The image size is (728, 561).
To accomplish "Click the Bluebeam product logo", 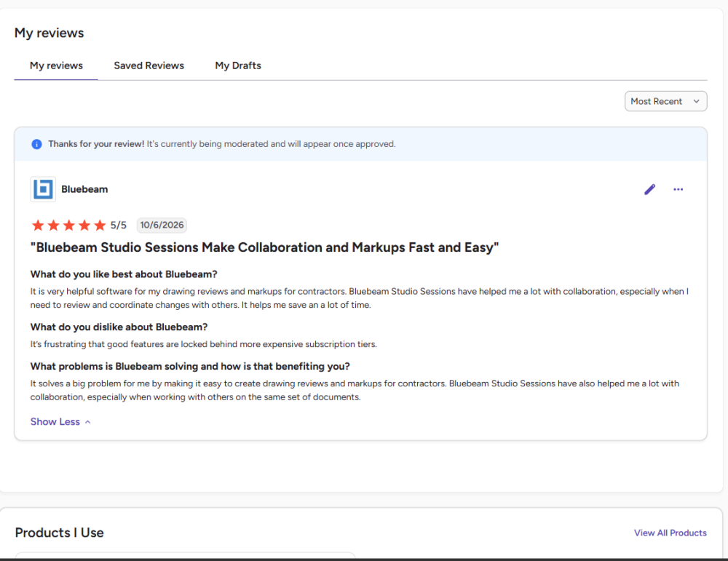I will [43, 189].
